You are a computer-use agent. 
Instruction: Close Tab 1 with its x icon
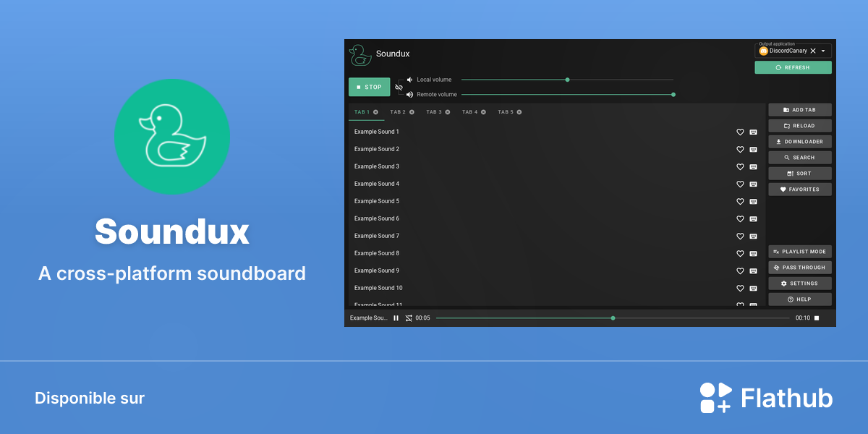click(375, 112)
